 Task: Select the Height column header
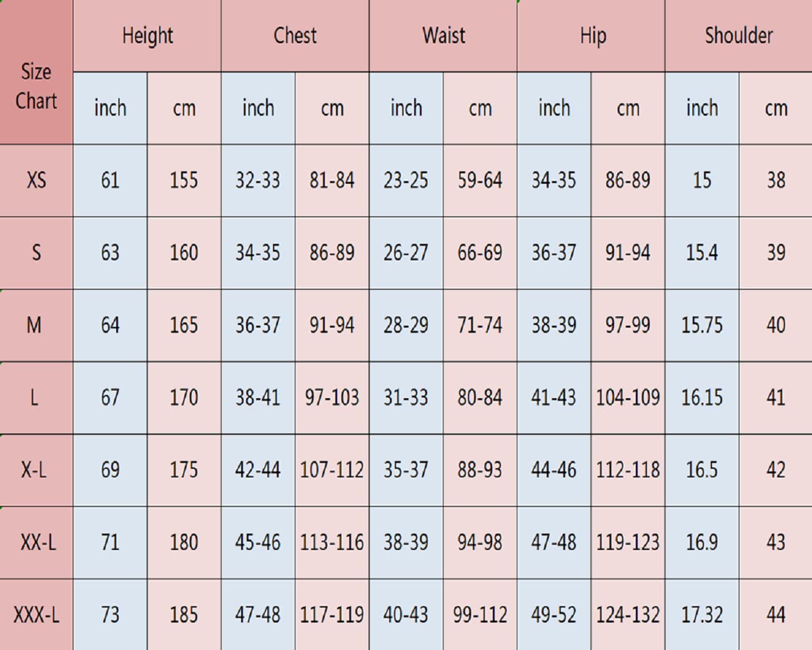[147, 36]
